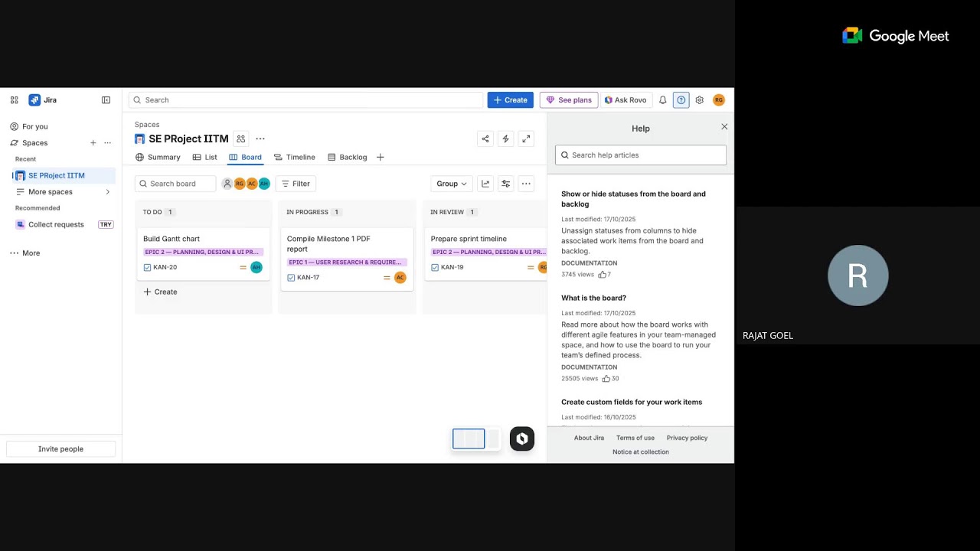Open Spaces more options ellipsis
The image size is (980, 551).
(107, 143)
